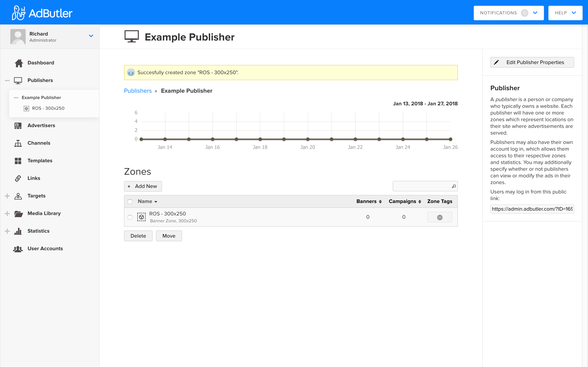
Task: Click the Channels hierarchy icon
Action: pos(18,143)
